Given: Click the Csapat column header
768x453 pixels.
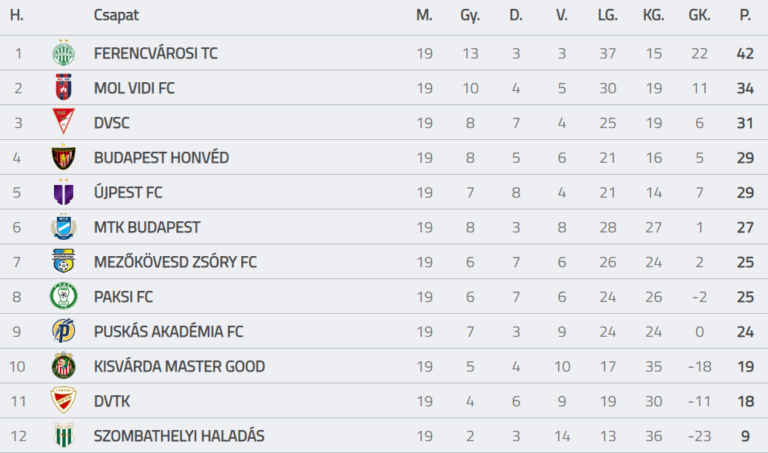Looking at the screenshot, I should point(116,15).
